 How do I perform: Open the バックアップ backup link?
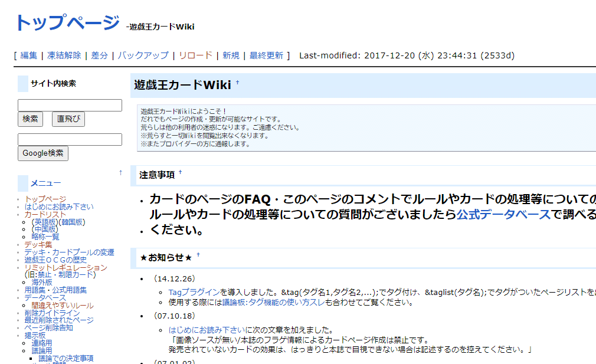(143, 55)
